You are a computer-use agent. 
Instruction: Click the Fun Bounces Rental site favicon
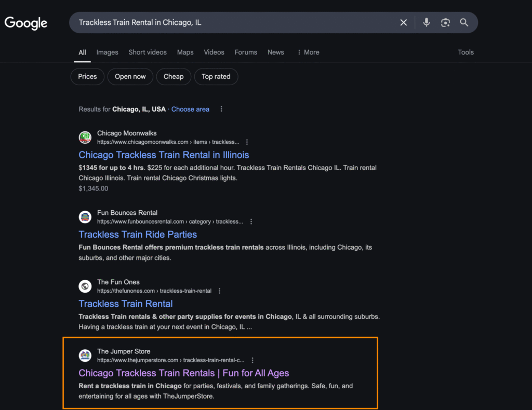(85, 217)
